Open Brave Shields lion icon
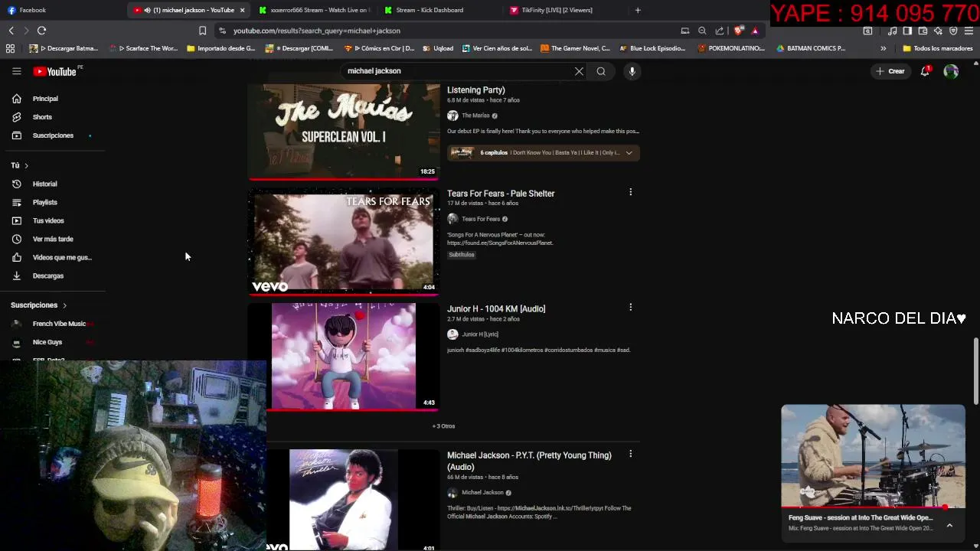Screen dimensions: 980x551 tap(739, 31)
